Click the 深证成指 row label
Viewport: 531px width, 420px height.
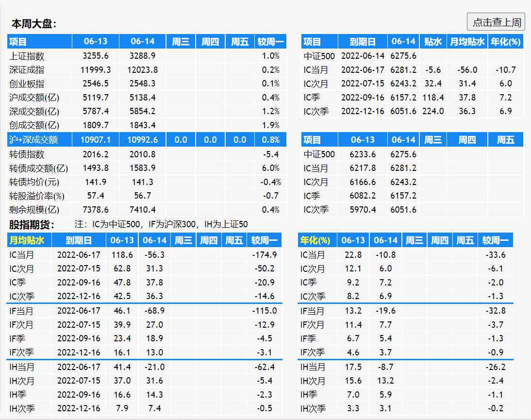pos(27,70)
